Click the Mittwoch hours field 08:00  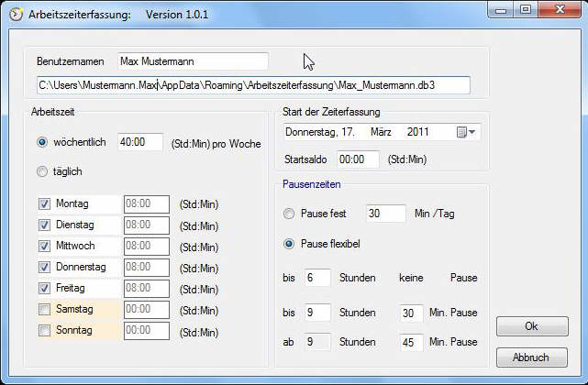coord(147,246)
